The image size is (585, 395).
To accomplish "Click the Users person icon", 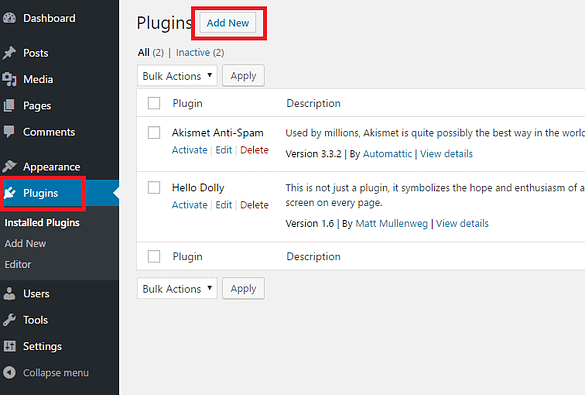I will (9, 294).
